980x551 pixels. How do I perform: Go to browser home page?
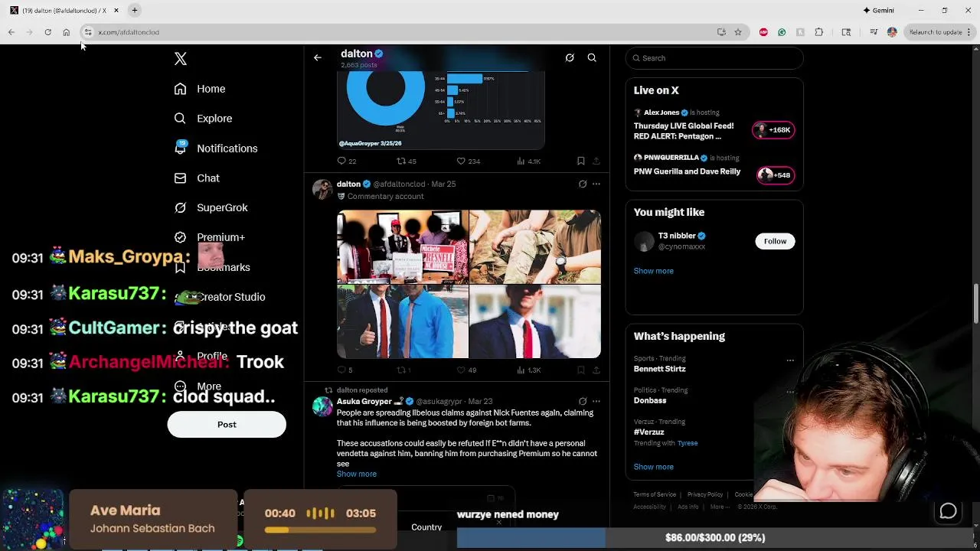[67, 32]
